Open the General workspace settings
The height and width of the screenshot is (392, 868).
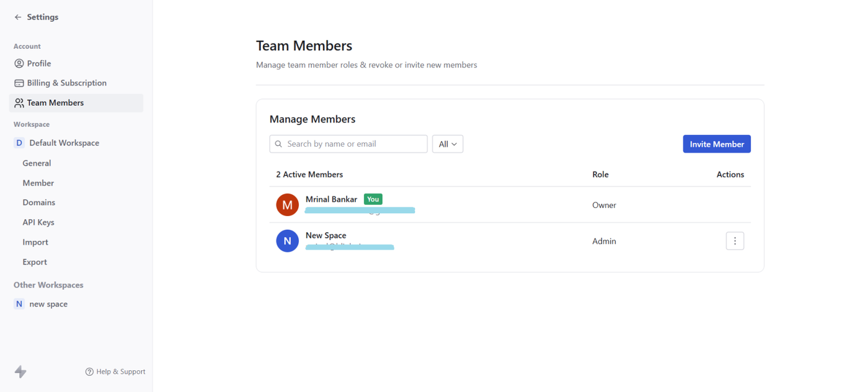pyautogui.click(x=37, y=163)
